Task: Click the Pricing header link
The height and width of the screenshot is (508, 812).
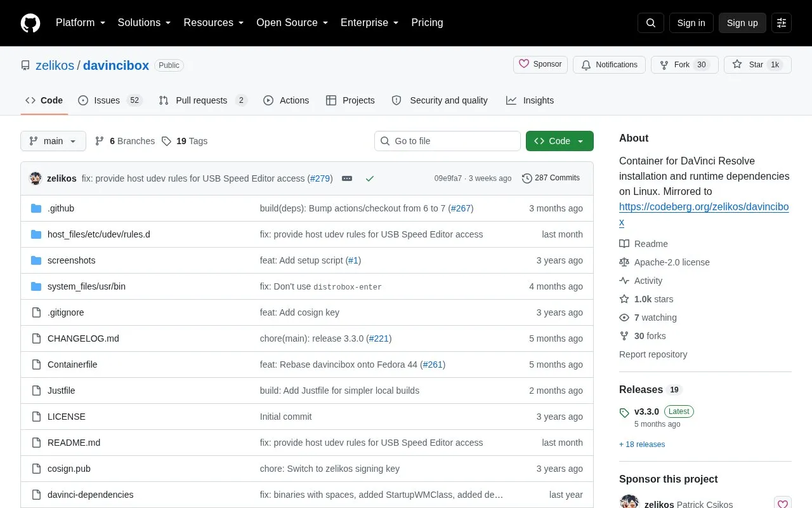Action: point(427,23)
